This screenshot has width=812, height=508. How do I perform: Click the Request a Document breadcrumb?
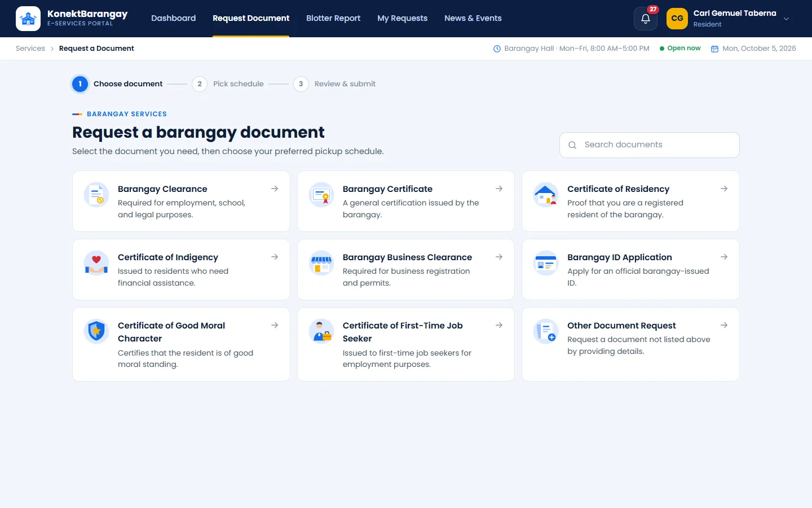[96, 49]
